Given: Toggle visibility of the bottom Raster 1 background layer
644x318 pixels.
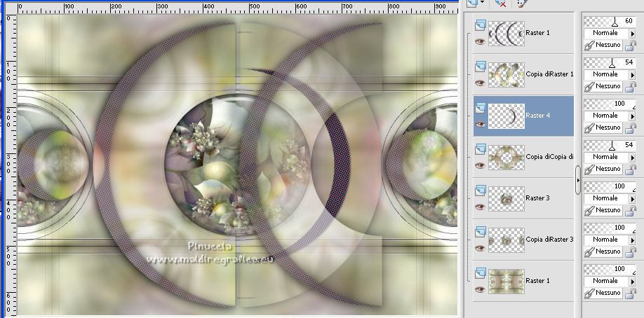Looking at the screenshot, I should (480, 290).
